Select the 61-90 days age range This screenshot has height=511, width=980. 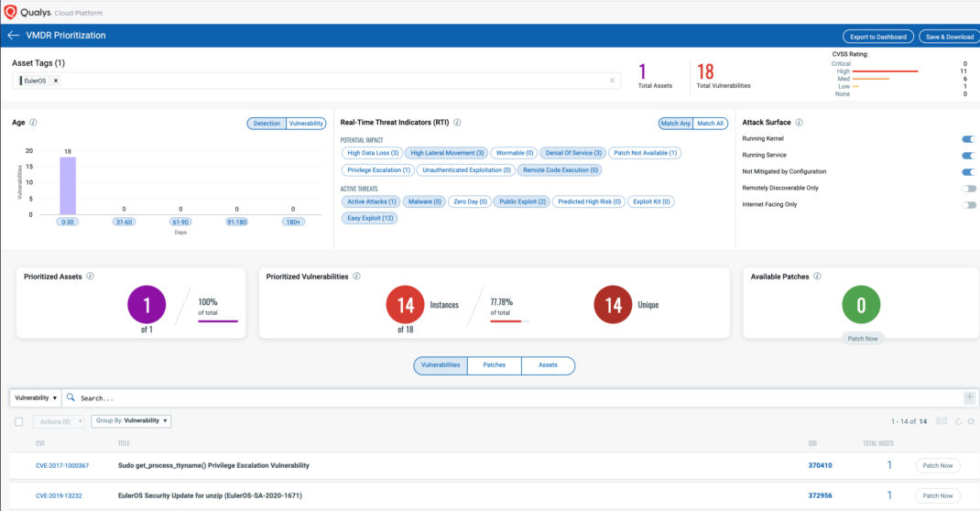pyautogui.click(x=180, y=222)
